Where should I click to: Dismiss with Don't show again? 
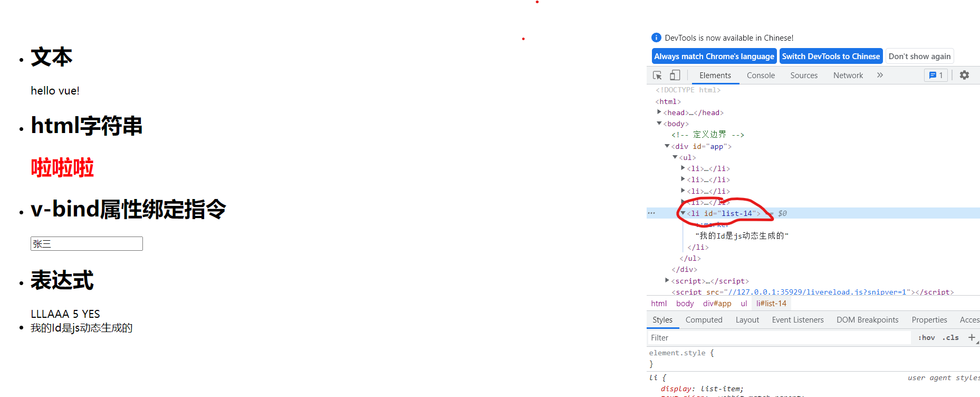pos(919,56)
